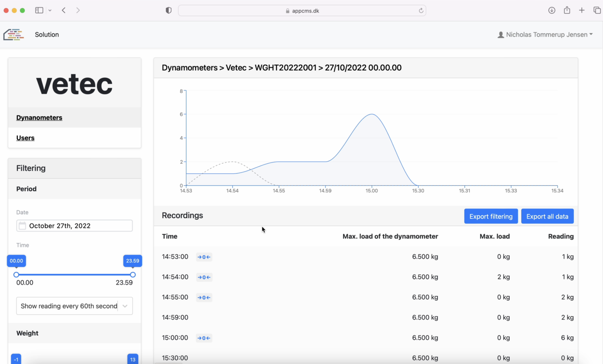Click the zero-reset icon beside 14:55:00
This screenshot has height=364, width=603.
[x=204, y=298]
